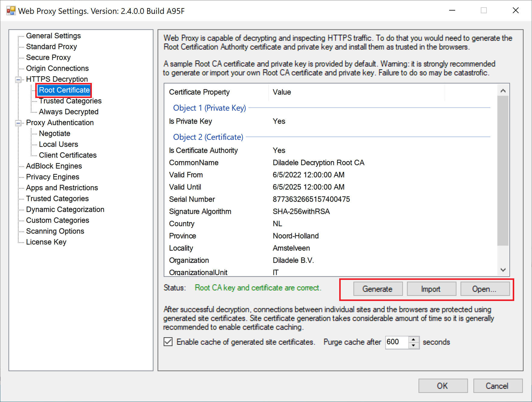Minimize the Web Proxy Settings window
This screenshot has height=402, width=532.
click(452, 11)
